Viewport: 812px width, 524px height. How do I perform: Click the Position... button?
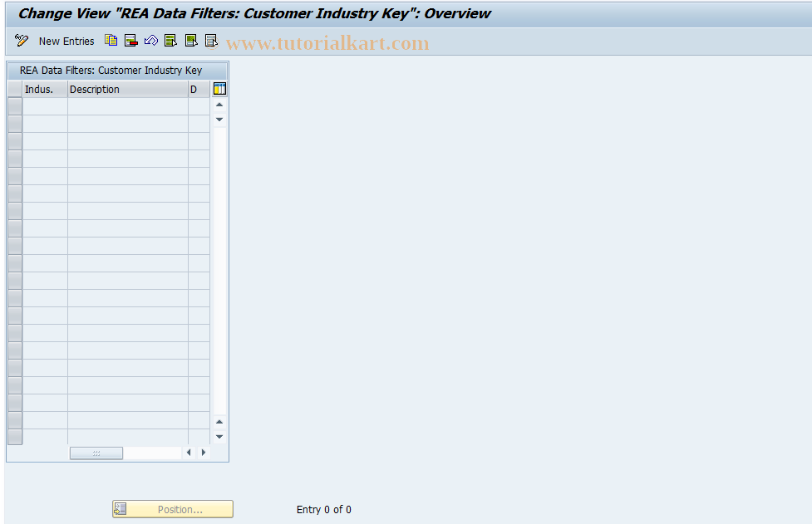[173, 509]
